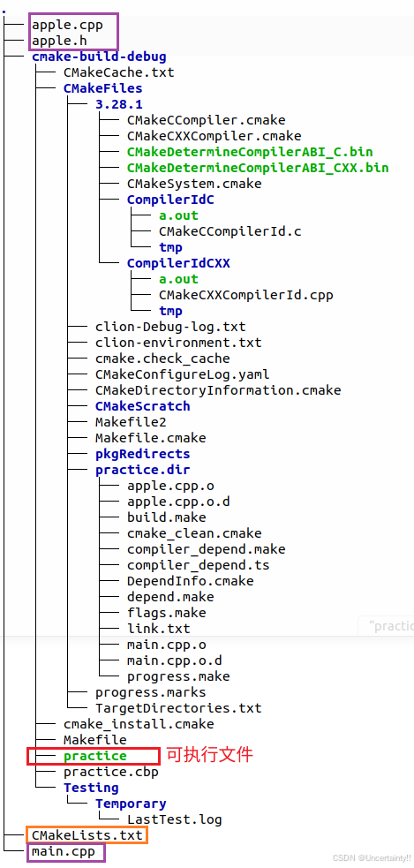Select the green practice executable name
This screenshot has width=414, height=868.
(95, 756)
